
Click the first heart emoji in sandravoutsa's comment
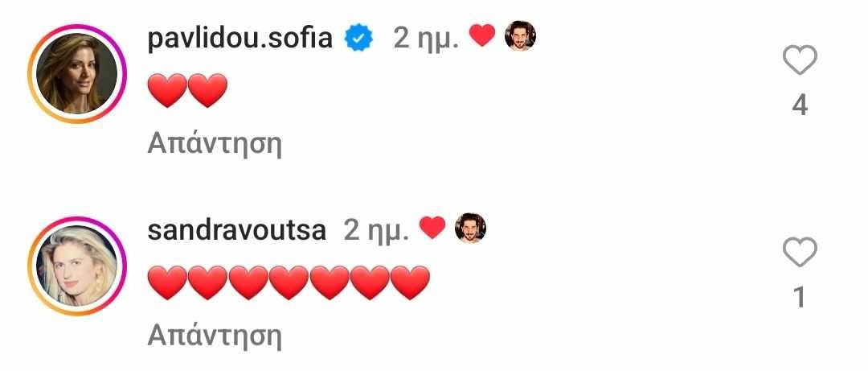tap(167, 282)
